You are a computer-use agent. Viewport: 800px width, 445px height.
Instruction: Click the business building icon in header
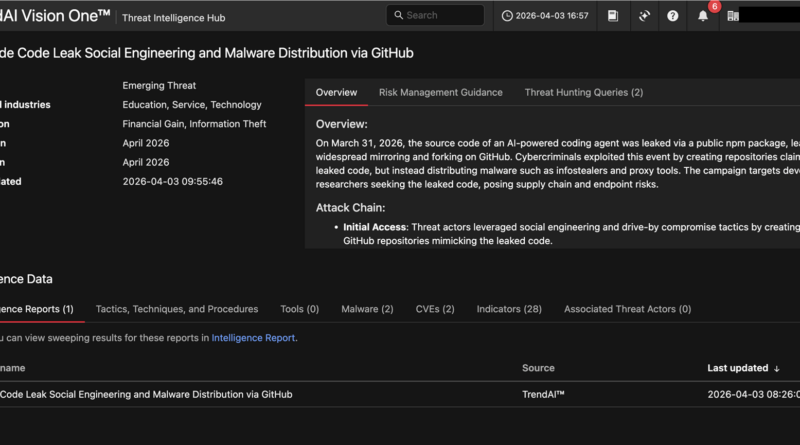pyautogui.click(x=733, y=16)
